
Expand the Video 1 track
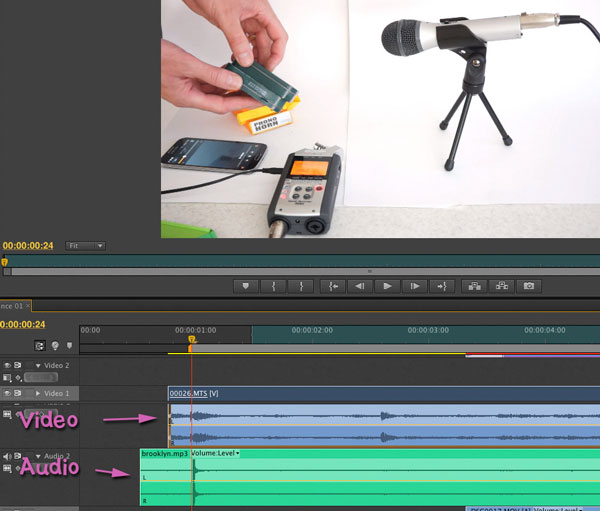[38, 393]
